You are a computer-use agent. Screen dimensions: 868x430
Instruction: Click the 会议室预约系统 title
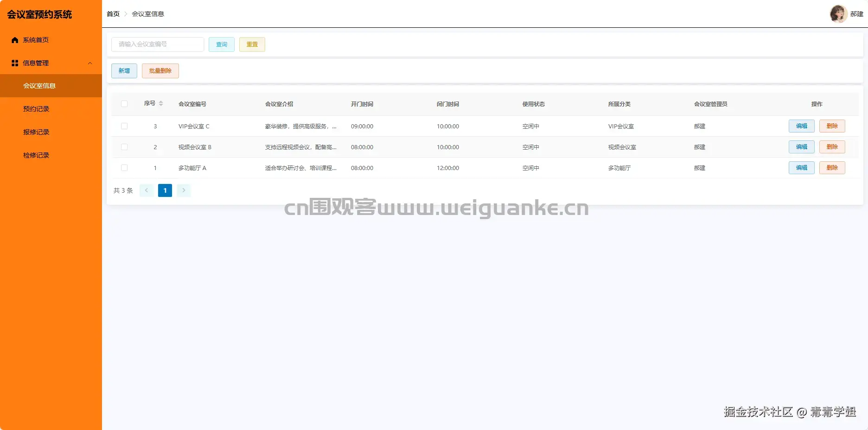click(39, 14)
